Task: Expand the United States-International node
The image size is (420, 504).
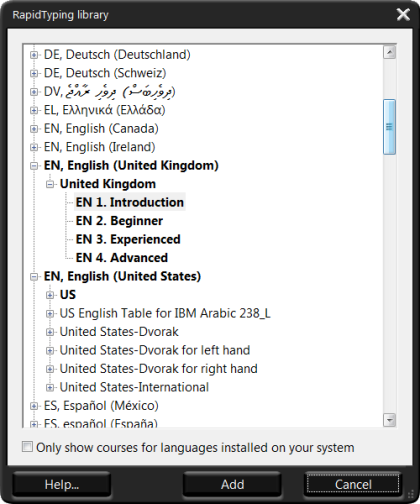Action: click(50, 388)
